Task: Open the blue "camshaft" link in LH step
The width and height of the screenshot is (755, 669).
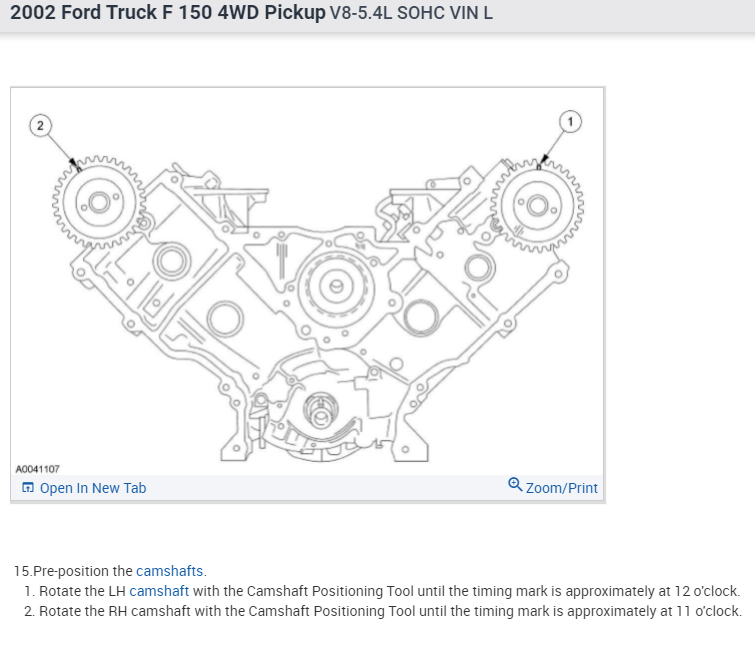Action: click(x=159, y=591)
